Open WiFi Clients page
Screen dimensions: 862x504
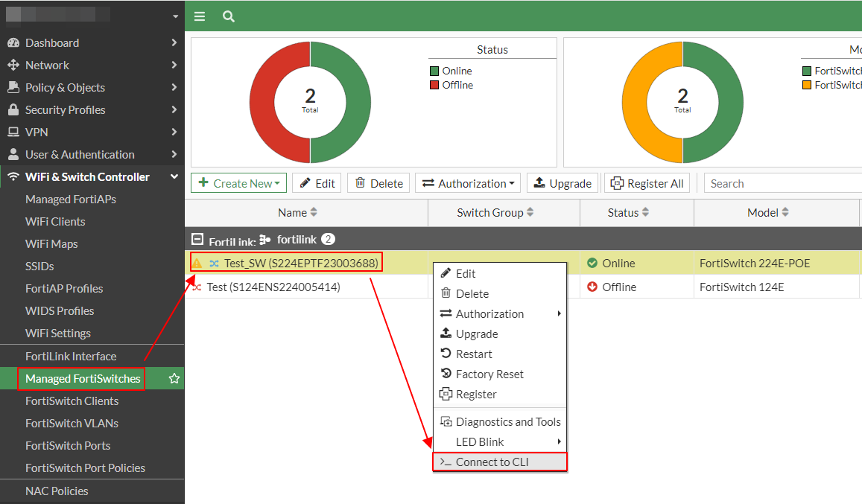55,222
